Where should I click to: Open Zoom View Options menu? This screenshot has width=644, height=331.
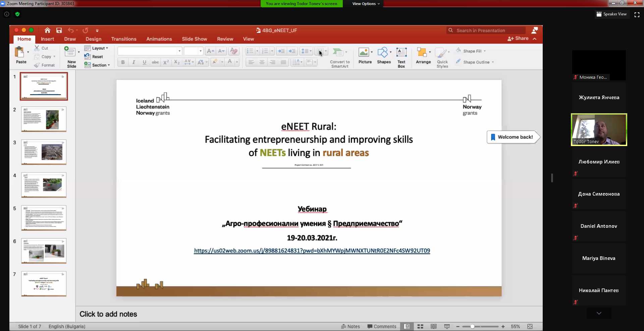[366, 4]
